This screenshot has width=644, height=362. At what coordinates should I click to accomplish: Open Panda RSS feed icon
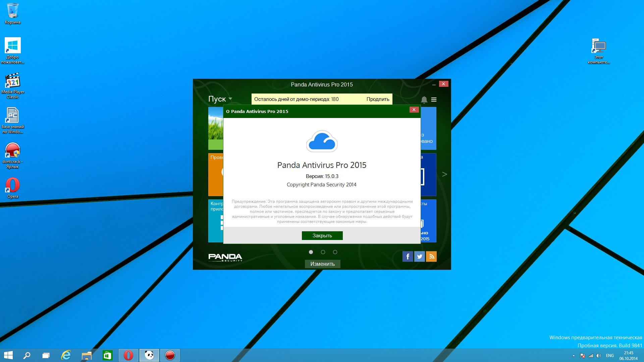pos(431,256)
